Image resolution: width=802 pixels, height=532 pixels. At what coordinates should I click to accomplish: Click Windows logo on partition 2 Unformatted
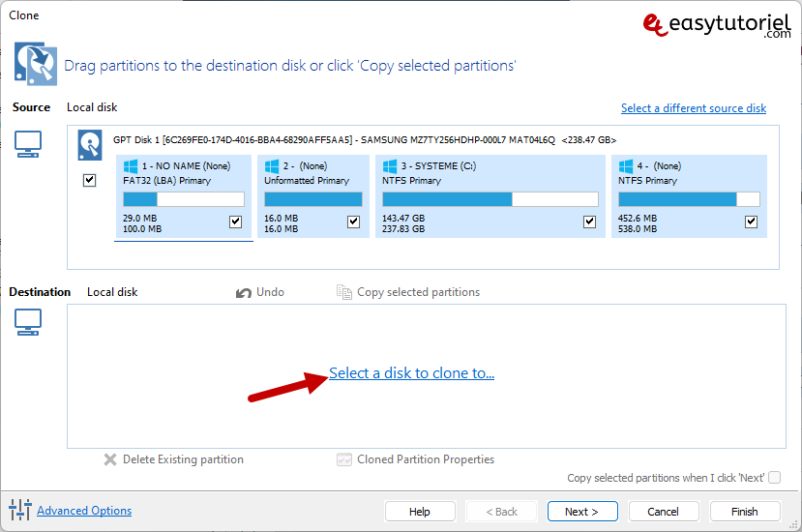(x=272, y=166)
